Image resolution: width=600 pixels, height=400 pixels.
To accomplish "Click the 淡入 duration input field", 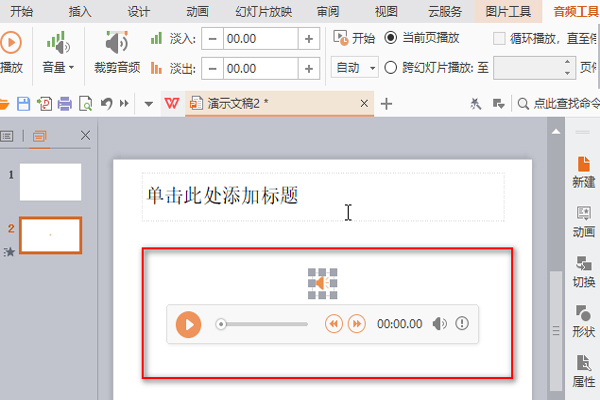I will tap(261, 39).
